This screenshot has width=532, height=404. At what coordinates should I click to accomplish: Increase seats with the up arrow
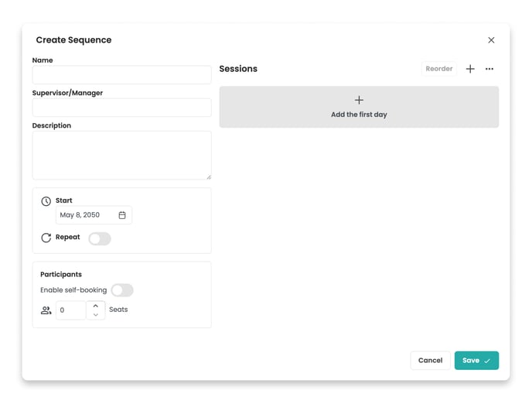(x=96, y=306)
